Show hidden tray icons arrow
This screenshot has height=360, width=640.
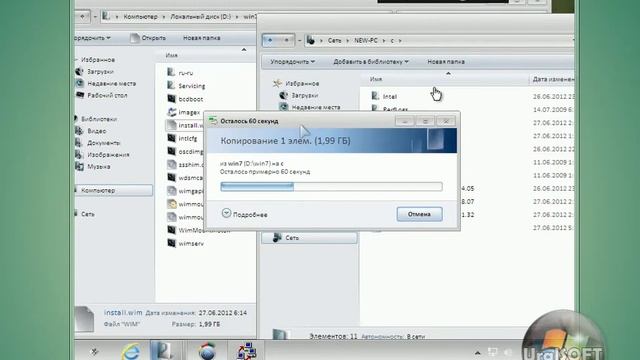pyautogui.click(x=477, y=352)
